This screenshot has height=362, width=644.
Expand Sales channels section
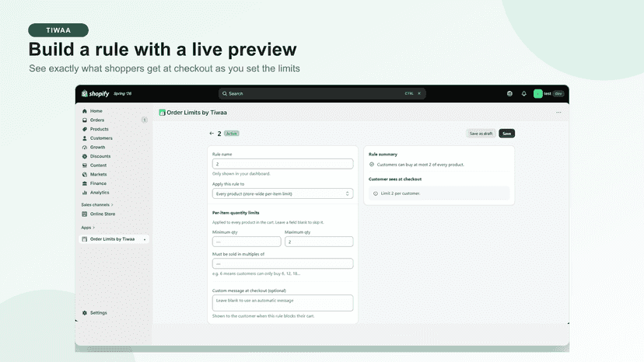pos(97,205)
